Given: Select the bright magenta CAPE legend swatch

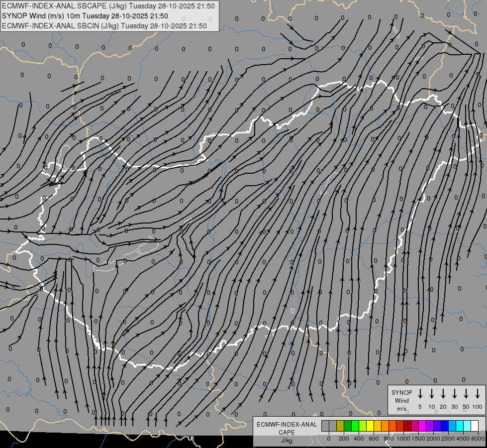Looking at the screenshot, I should point(422,426).
